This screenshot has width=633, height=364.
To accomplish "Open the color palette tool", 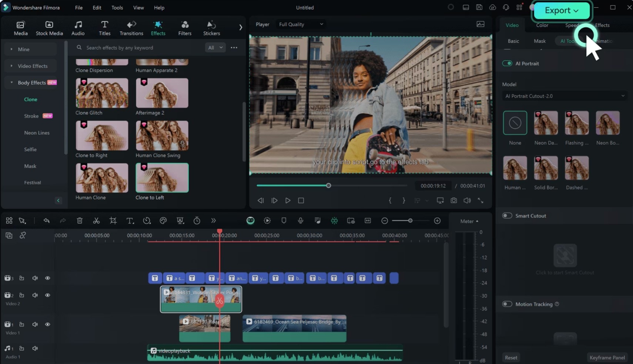I will click(163, 220).
